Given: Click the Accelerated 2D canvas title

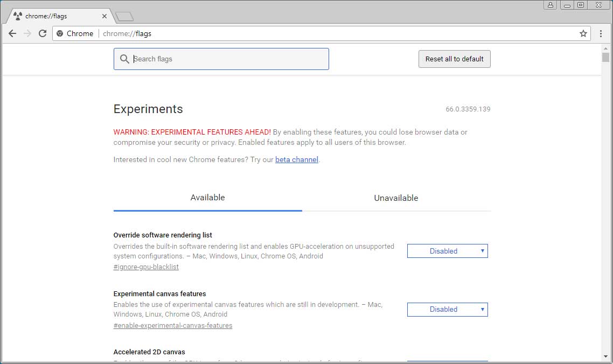Looking at the screenshot, I should coord(149,352).
